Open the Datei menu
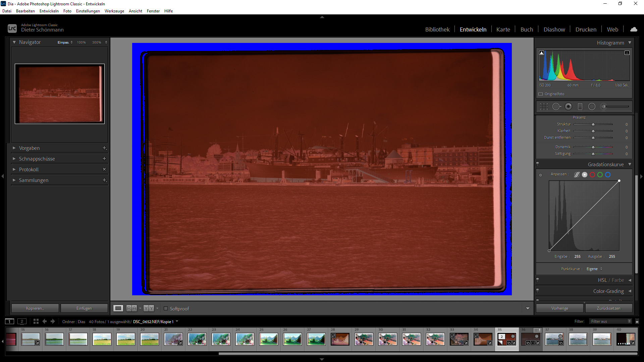 click(x=7, y=11)
